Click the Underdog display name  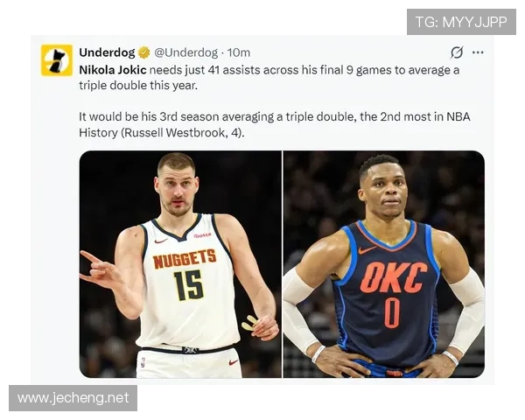click(107, 52)
